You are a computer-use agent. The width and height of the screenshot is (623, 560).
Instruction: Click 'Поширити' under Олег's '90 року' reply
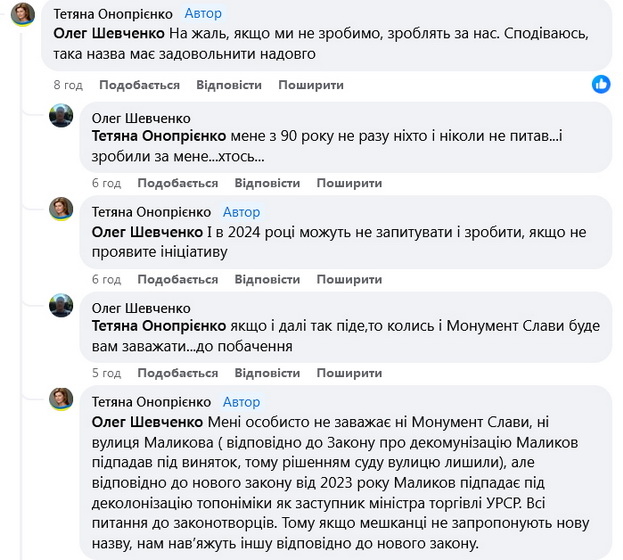[x=349, y=183]
